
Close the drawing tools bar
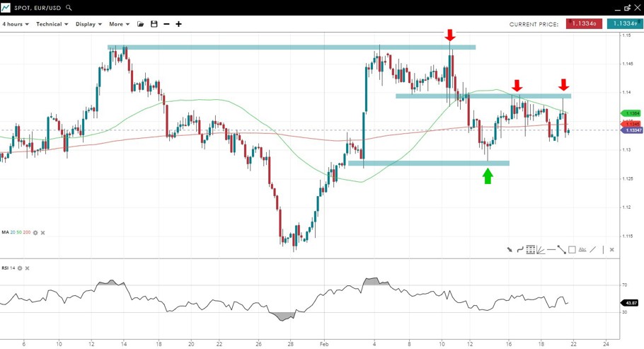(x=611, y=249)
